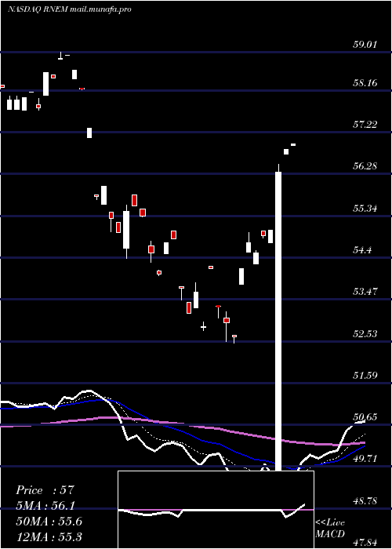
Task: Click the 58.16 price axis label
Action: [x=365, y=83]
